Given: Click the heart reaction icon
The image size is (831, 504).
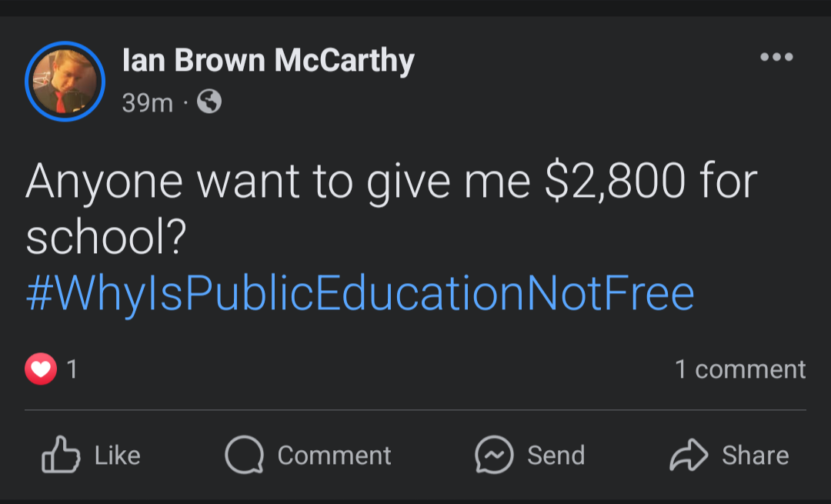Looking at the screenshot, I should pos(41,369).
